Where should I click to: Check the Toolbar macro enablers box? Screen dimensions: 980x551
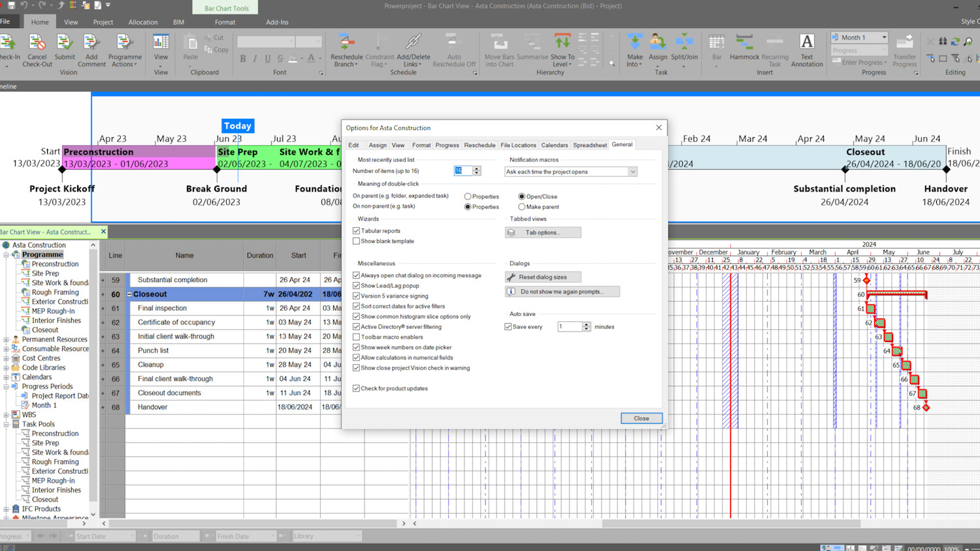tap(356, 337)
